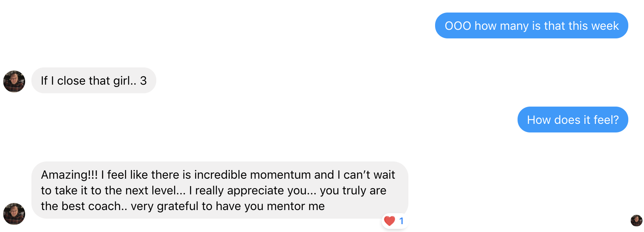The width and height of the screenshot is (644, 232).
Task: Click the word 'OOO' in first bubble
Action: point(458,26)
